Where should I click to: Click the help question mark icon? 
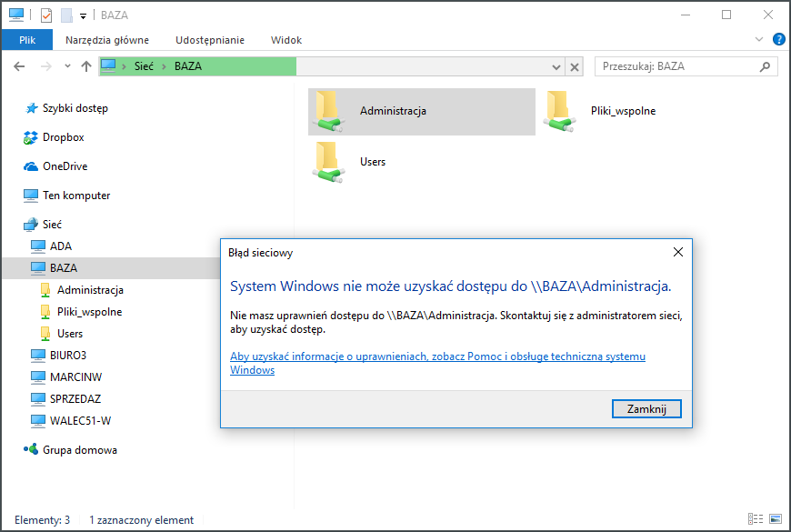tap(779, 40)
